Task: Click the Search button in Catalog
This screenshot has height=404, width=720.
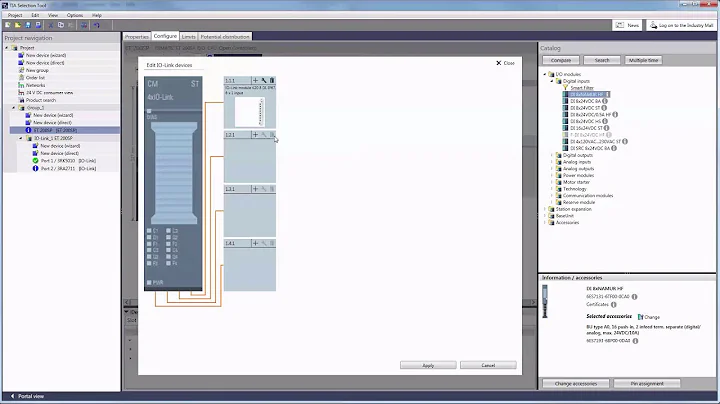Action: click(602, 60)
